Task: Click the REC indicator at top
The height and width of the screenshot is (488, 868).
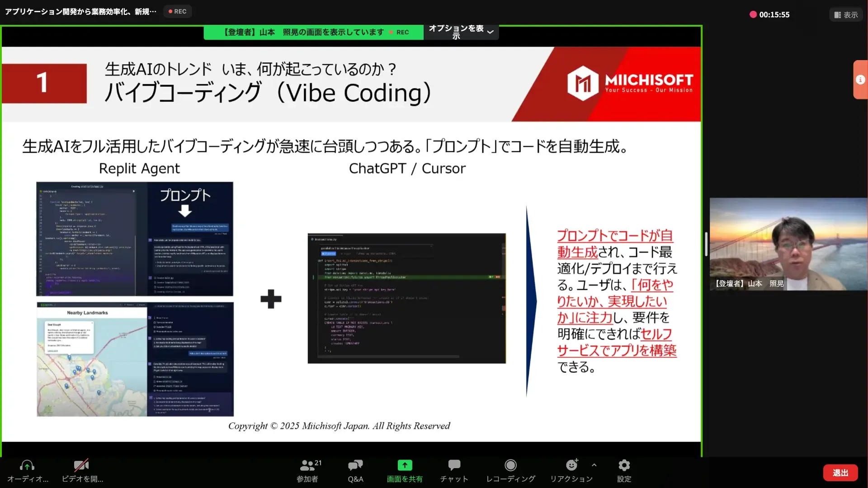Action: (177, 11)
